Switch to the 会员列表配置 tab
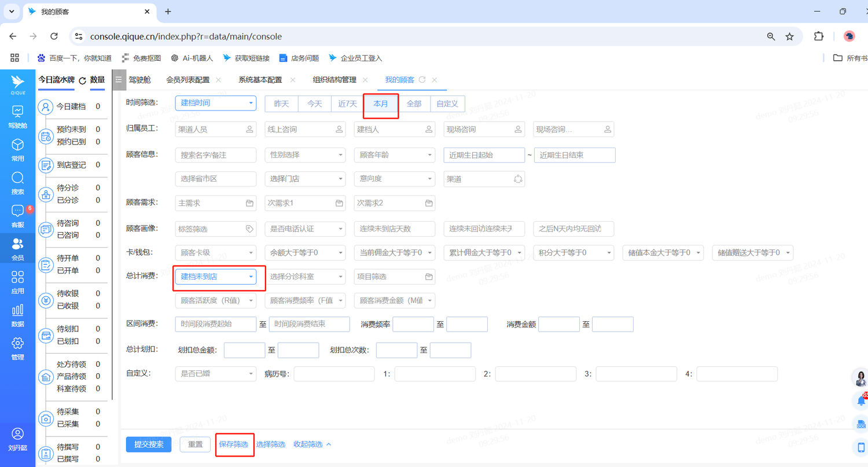The width and height of the screenshot is (868, 467). pos(187,80)
